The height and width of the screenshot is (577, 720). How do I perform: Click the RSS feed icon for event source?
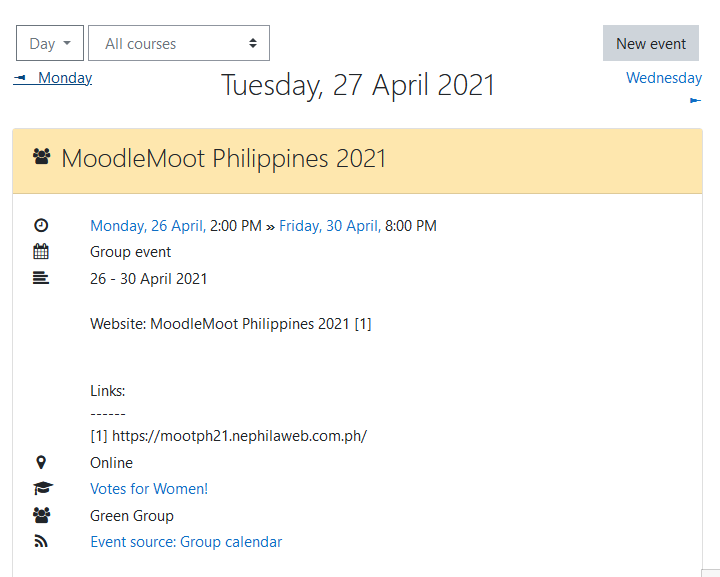point(41,541)
